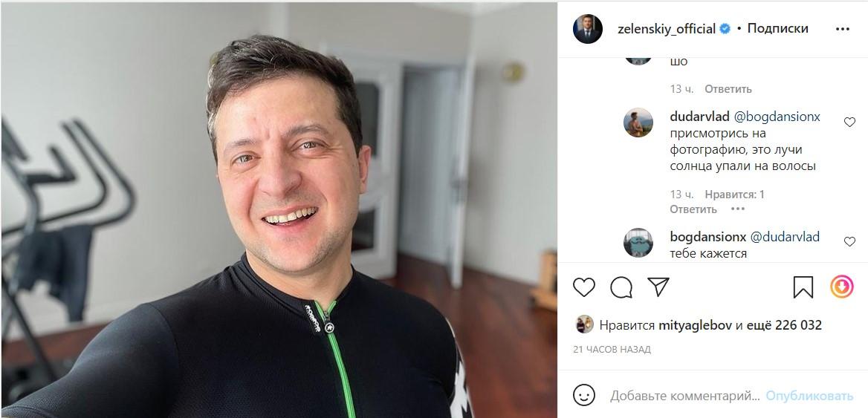Viewport: 868px width, 418px height.
Task: Open bogdansionx commenter avatar
Action: [638, 242]
